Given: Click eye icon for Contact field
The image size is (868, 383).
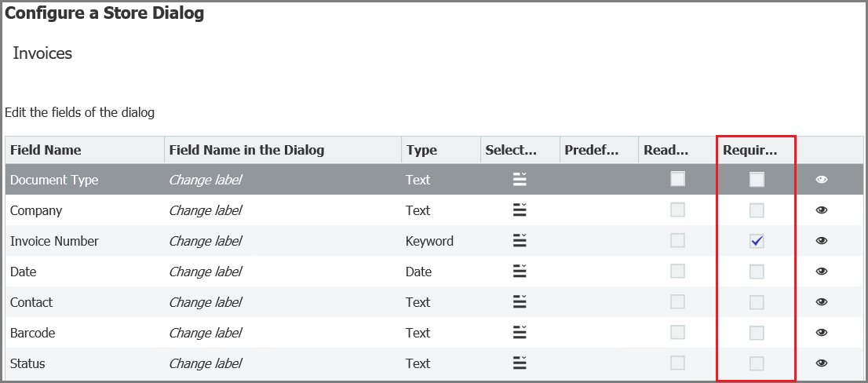Looking at the screenshot, I should point(822,302).
